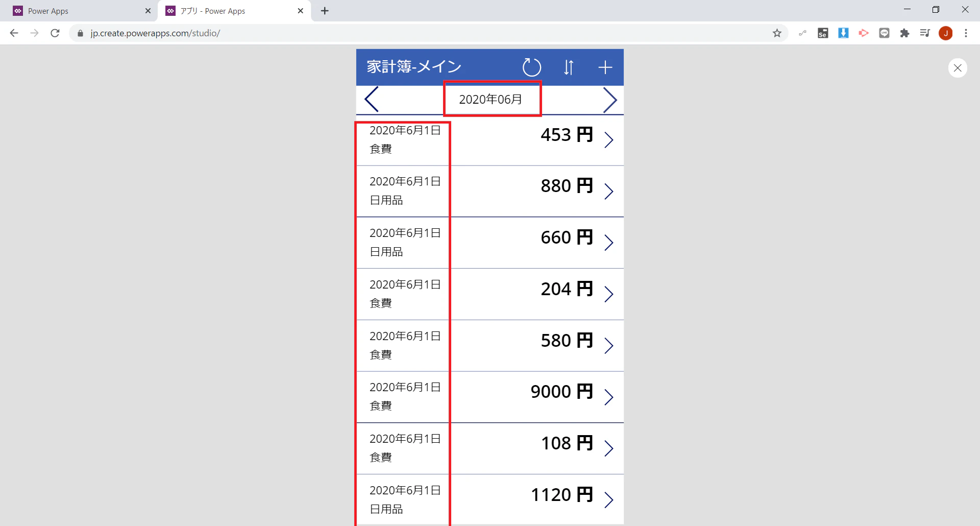This screenshot has height=526, width=980.
Task: Open details chevron for 9000 円 entry
Action: pyautogui.click(x=608, y=397)
